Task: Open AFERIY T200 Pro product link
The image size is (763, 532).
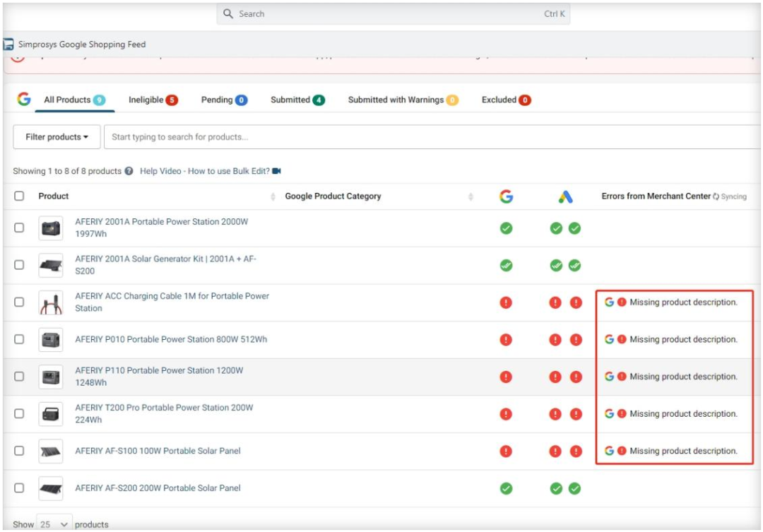Action: point(164,413)
